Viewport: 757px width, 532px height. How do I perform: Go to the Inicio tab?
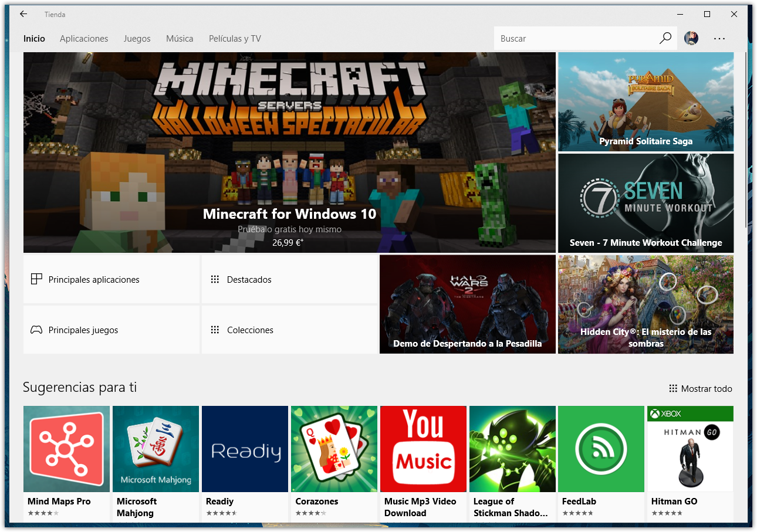click(x=34, y=38)
